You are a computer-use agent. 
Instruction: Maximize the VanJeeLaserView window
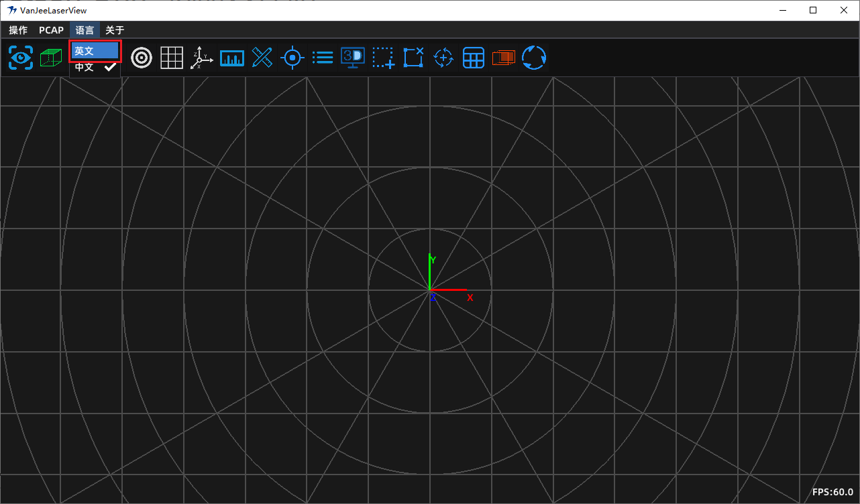[x=813, y=10]
